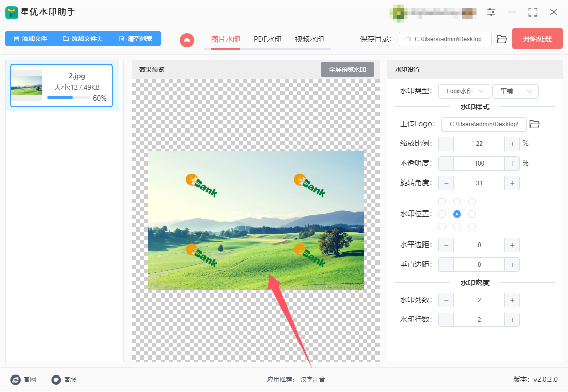Decrease 旋转角度 with minus button
The image size is (568, 392).
[446, 183]
